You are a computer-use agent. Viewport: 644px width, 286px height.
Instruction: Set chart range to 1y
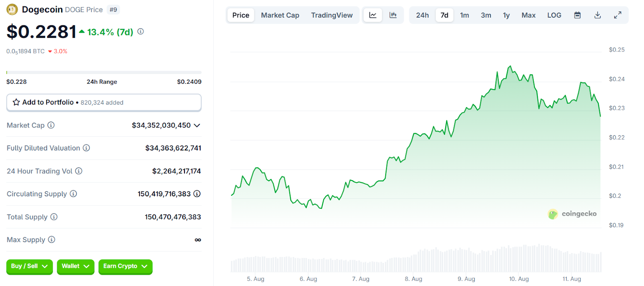tap(506, 15)
